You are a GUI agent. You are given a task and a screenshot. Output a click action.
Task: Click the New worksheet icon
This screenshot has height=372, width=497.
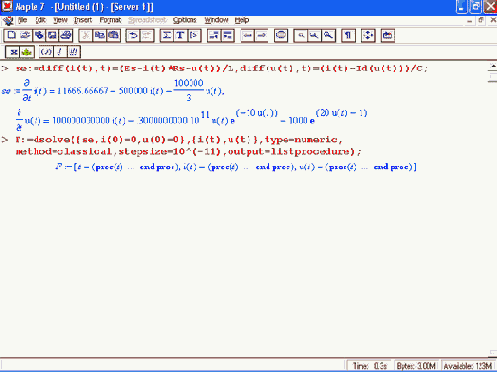[x=11, y=35]
